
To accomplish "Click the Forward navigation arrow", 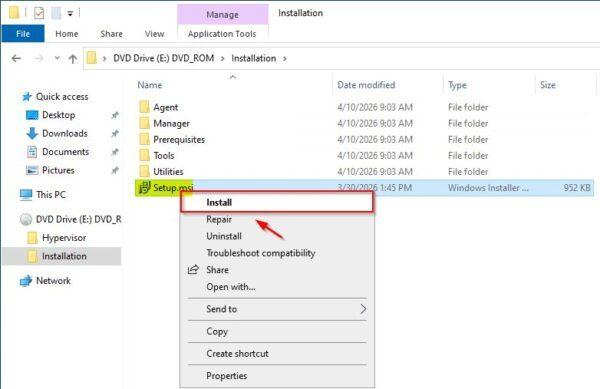I will point(38,59).
